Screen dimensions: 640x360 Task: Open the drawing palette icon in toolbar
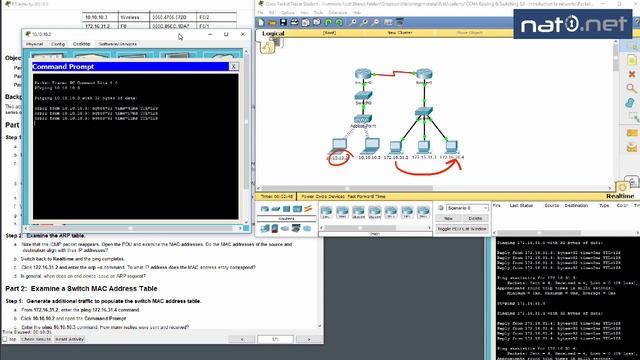coord(388,22)
